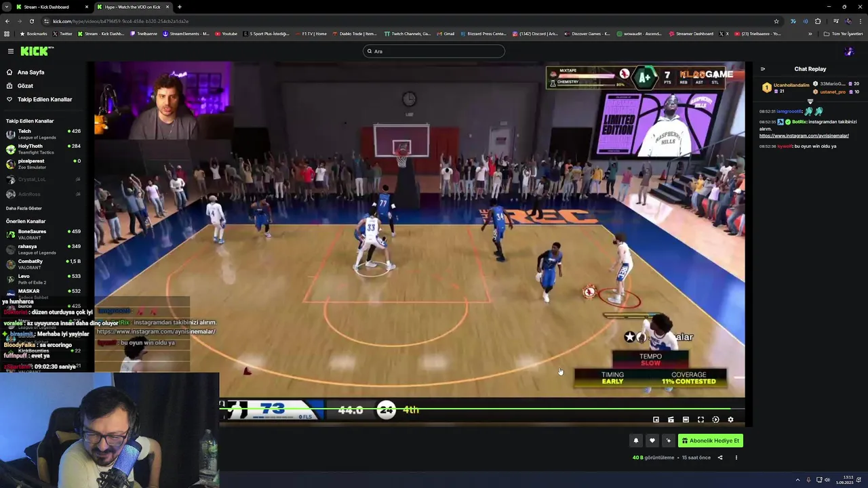Toggle theater mode in video player
The width and height of the screenshot is (868, 488).
686,420
